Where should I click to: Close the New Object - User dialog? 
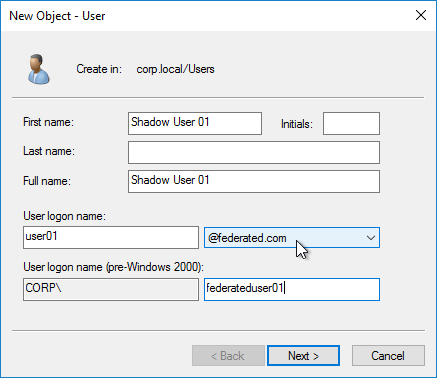(421, 15)
